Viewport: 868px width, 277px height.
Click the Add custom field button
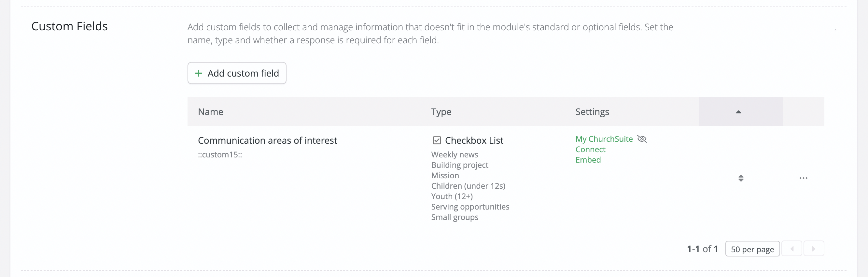click(237, 73)
